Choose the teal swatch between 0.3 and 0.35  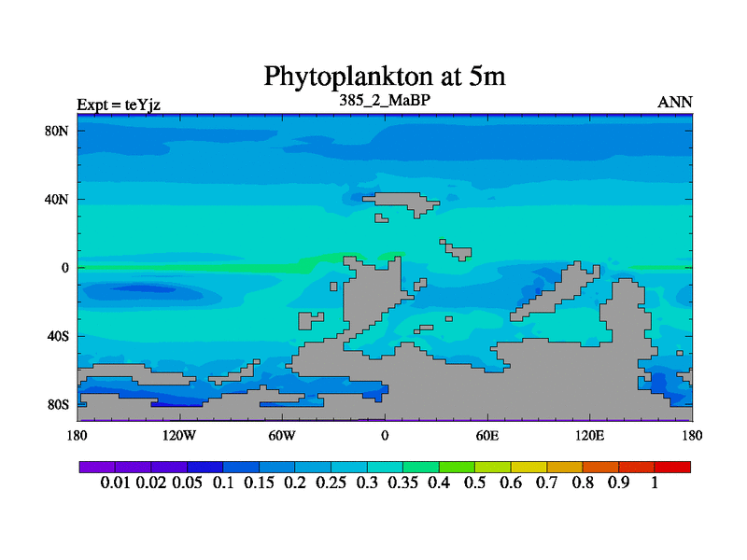(x=385, y=467)
